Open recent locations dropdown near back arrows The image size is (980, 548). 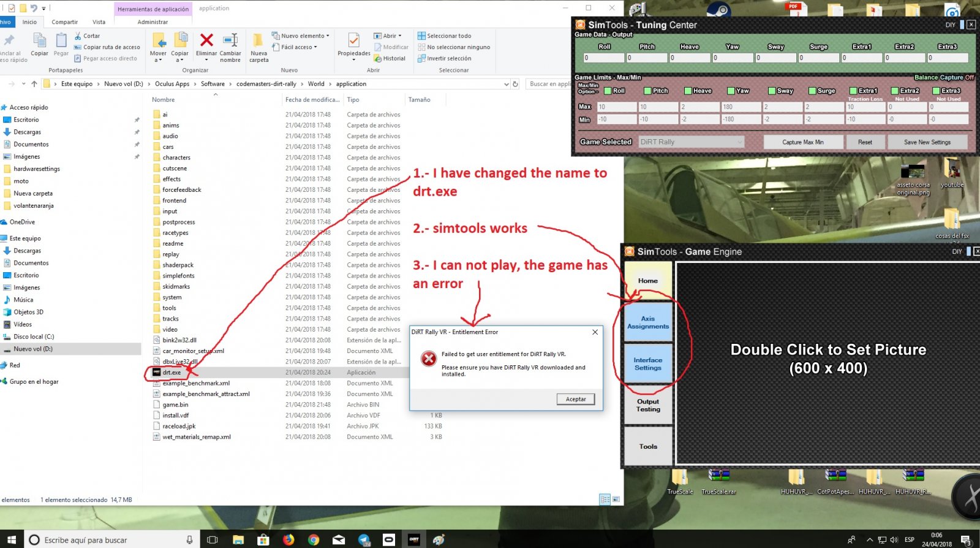click(x=24, y=84)
